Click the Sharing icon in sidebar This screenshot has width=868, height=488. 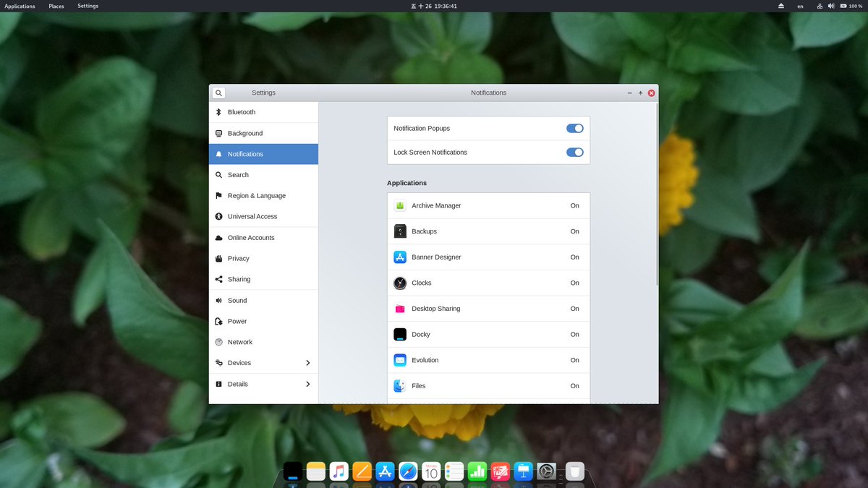218,279
